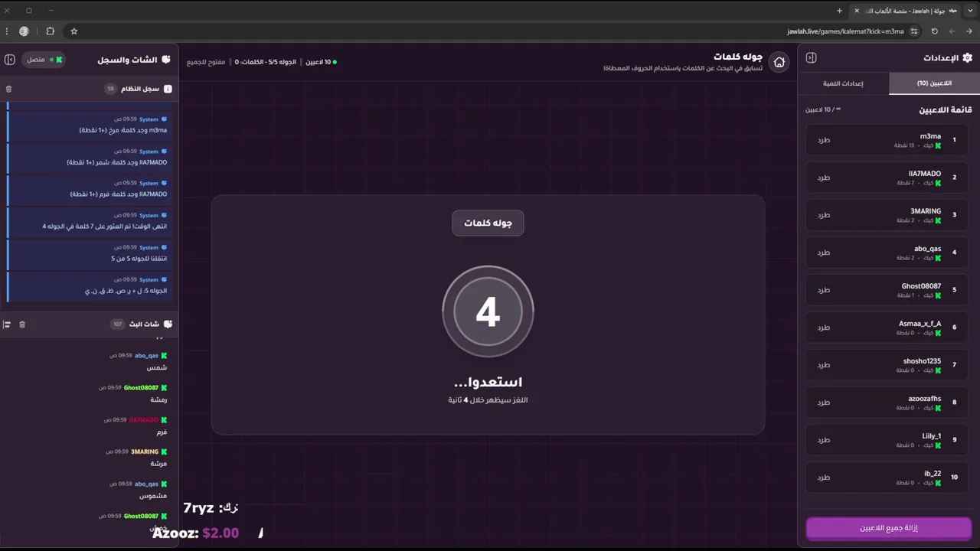Kick player ib_22 with طرد

(823, 478)
